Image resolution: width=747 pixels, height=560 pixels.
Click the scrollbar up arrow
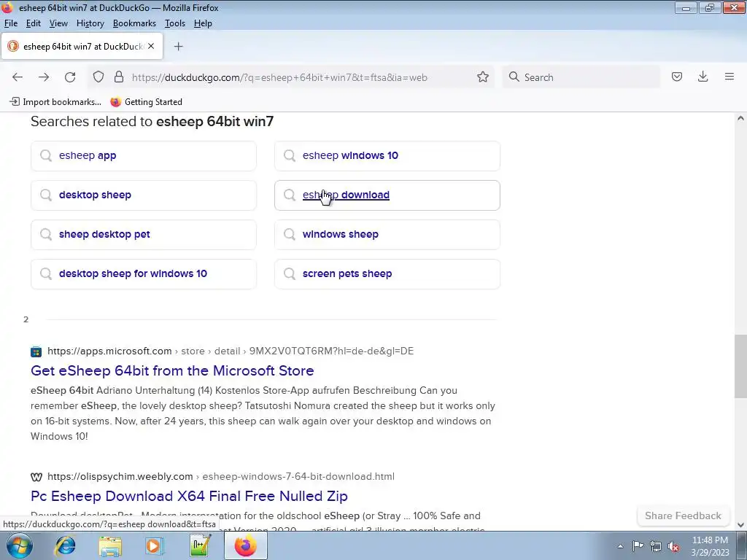click(740, 119)
